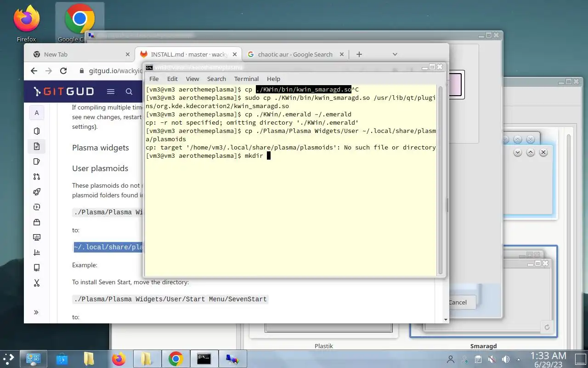This screenshot has height=368, width=588.
Task: Open the Firefox desktop shortcut
Action: pyautogui.click(x=26, y=23)
